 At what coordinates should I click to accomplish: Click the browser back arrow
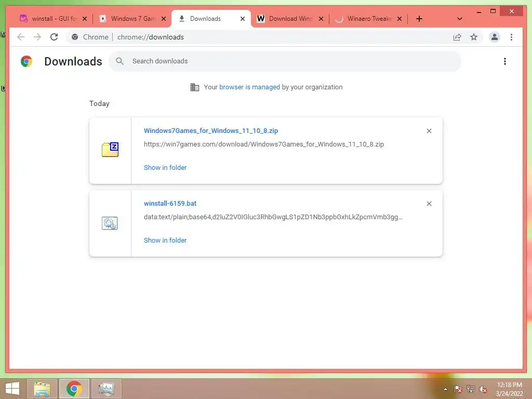pyautogui.click(x=21, y=37)
